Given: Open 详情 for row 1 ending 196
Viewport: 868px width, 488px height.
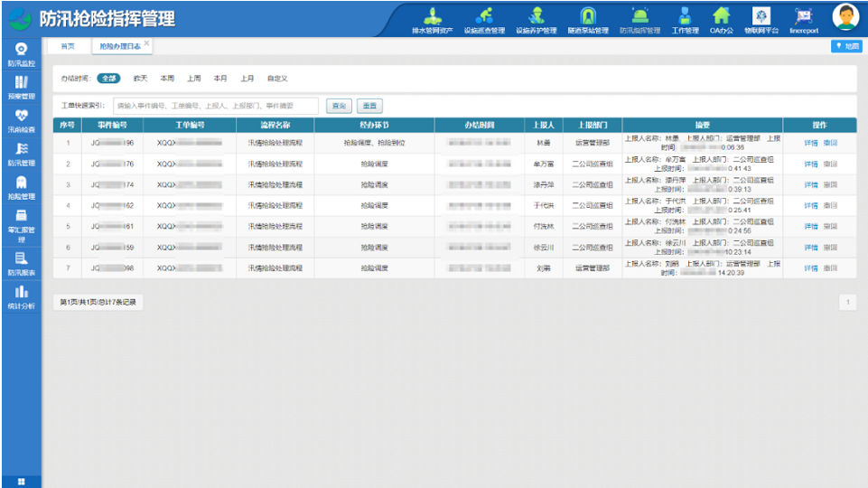Looking at the screenshot, I should click(811, 143).
